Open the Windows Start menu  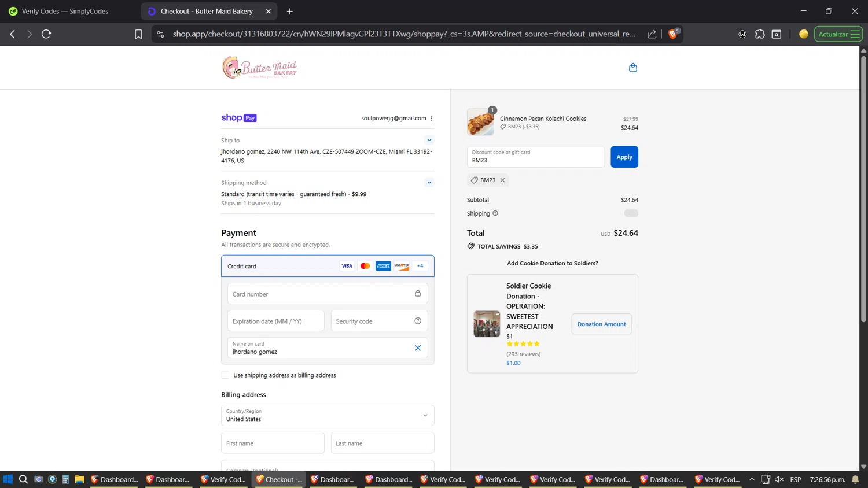click(8, 479)
